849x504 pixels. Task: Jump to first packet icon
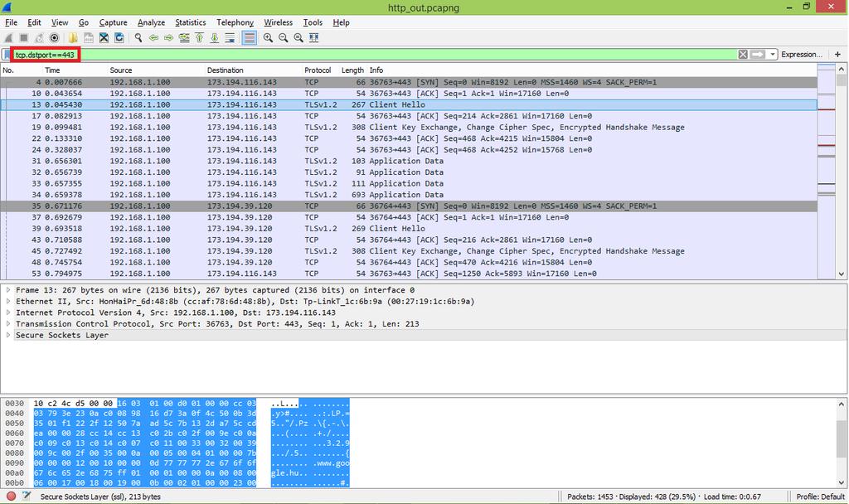199,38
